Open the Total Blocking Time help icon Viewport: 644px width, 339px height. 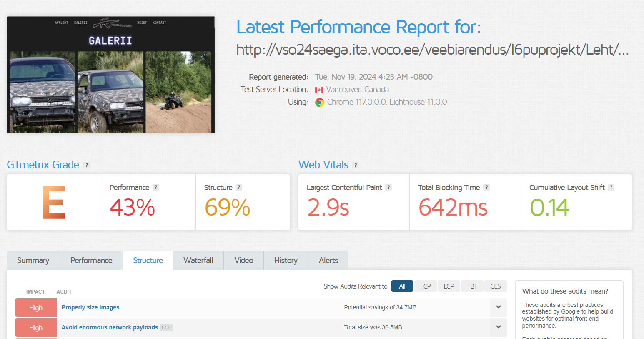coord(486,188)
